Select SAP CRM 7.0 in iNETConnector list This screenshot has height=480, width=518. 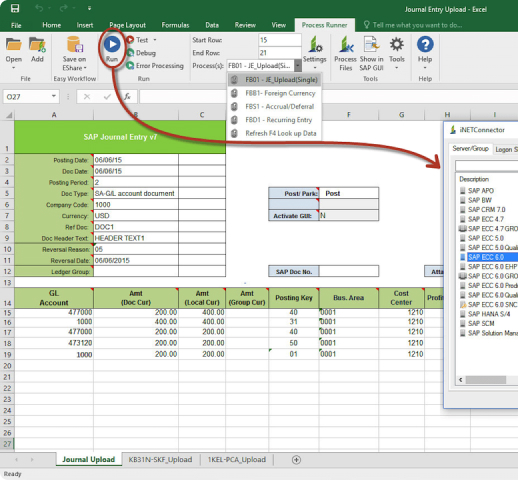[486, 210]
